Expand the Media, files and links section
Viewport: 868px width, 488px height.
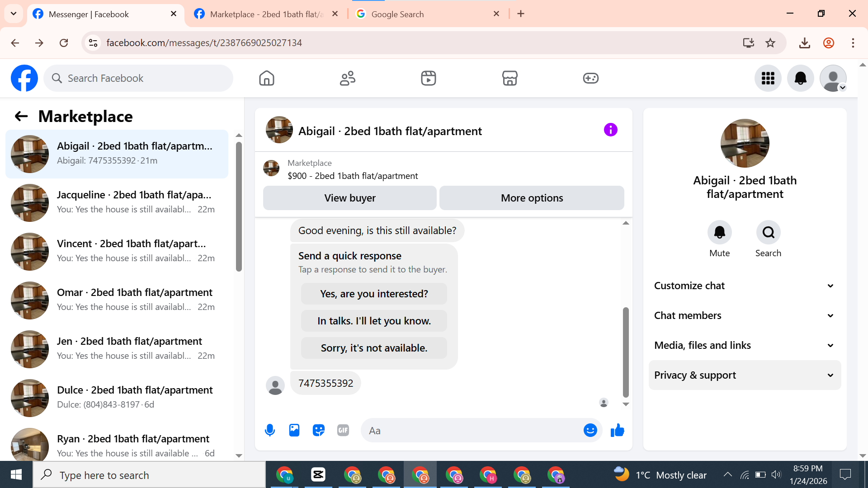coord(745,345)
